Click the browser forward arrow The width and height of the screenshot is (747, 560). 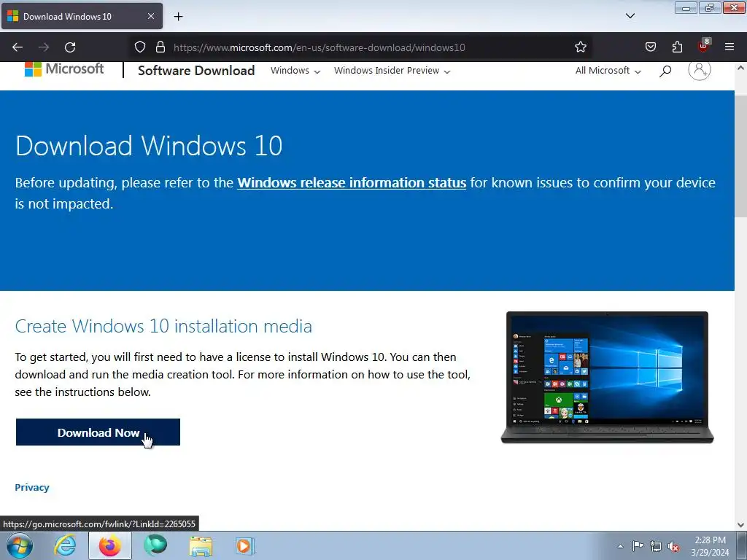pos(44,47)
